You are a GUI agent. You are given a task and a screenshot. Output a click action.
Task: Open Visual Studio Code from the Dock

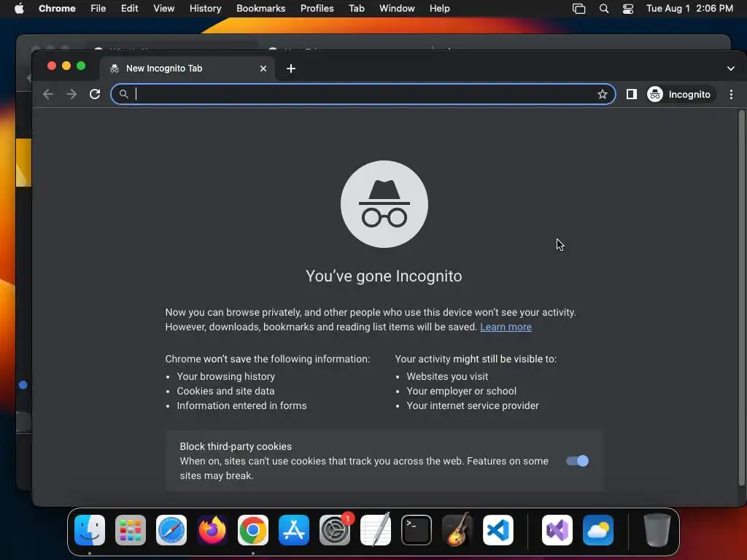(498, 530)
